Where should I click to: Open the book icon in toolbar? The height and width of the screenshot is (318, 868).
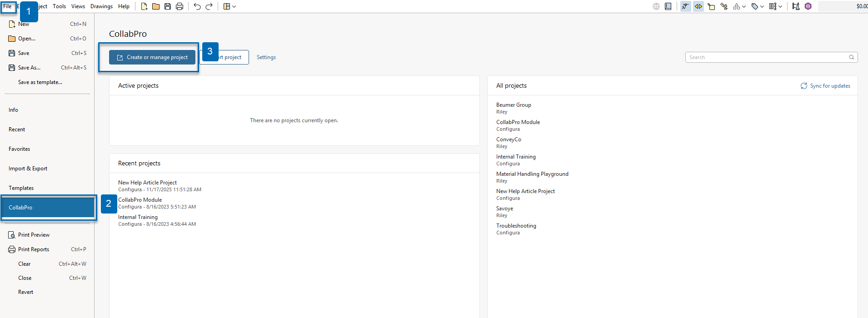point(668,6)
